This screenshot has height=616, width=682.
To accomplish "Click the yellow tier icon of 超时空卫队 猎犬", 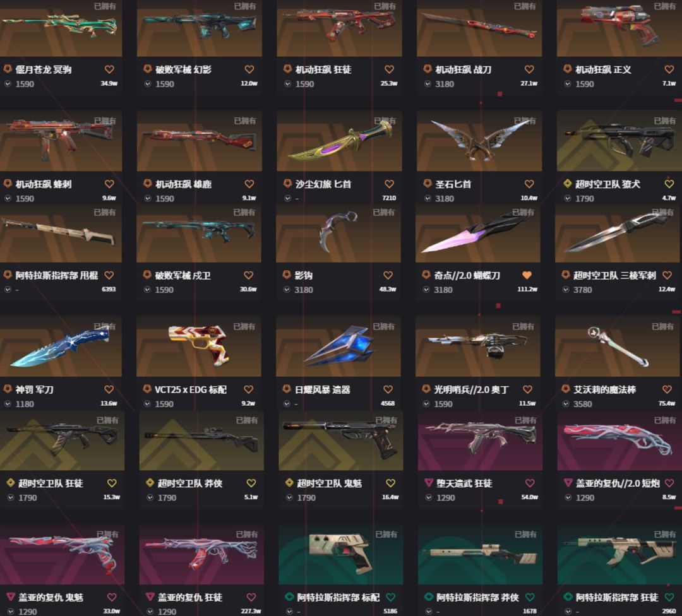I will coord(567,184).
